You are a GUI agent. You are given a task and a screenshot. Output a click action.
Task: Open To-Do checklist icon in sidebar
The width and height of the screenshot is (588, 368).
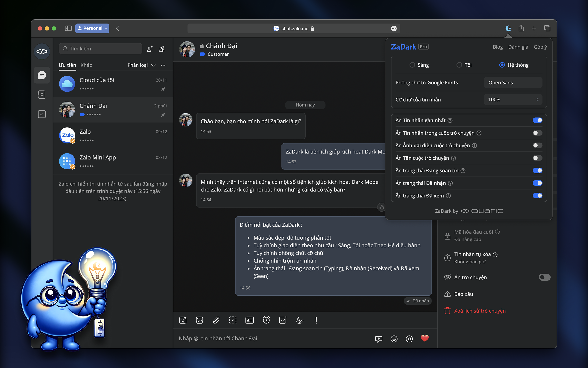[x=42, y=114]
